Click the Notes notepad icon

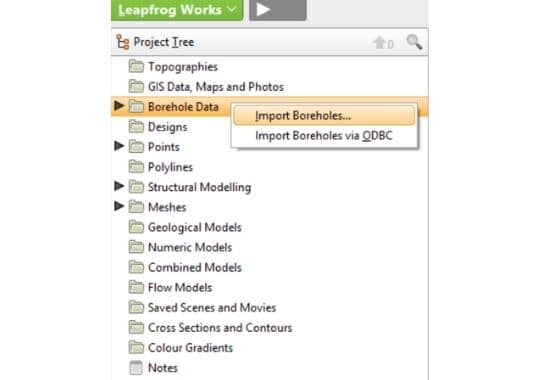[136, 368]
